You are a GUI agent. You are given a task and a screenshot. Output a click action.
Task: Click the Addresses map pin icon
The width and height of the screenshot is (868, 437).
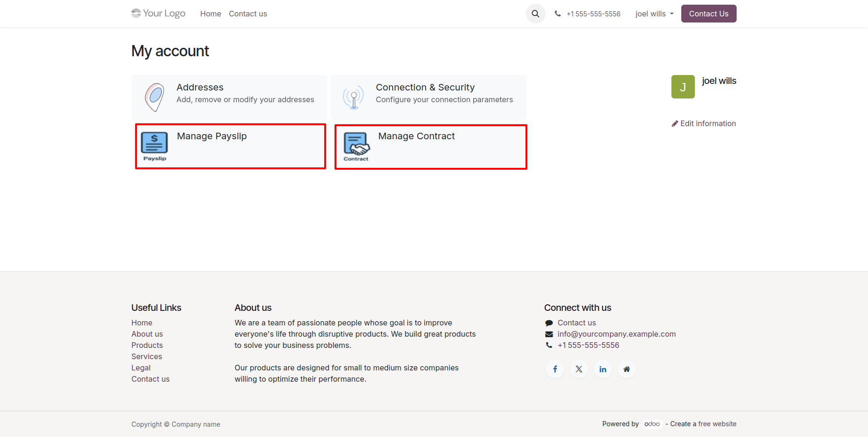[154, 97]
